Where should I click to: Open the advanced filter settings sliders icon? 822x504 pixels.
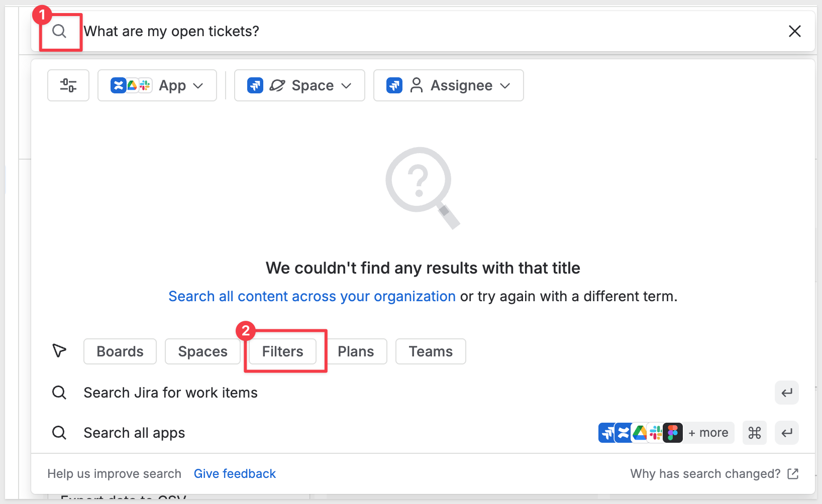tap(68, 85)
